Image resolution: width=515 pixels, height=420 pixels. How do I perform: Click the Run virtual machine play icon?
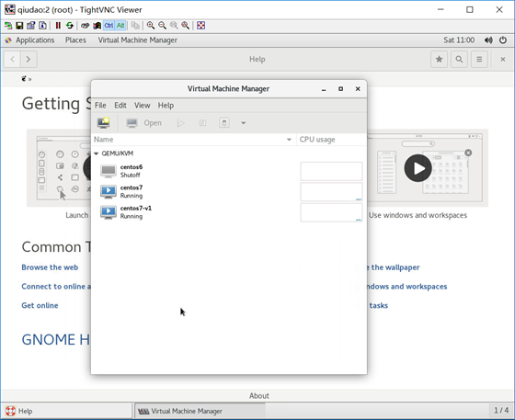(x=181, y=123)
